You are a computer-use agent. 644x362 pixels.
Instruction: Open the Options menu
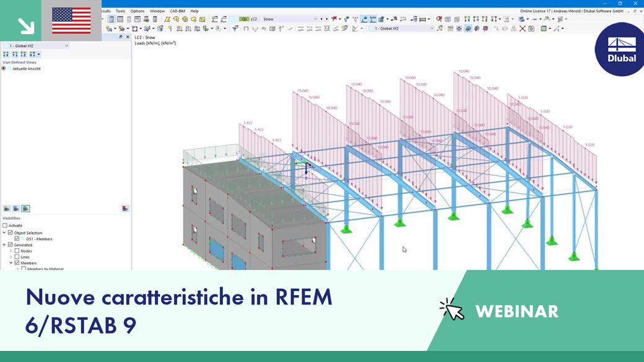pos(137,11)
